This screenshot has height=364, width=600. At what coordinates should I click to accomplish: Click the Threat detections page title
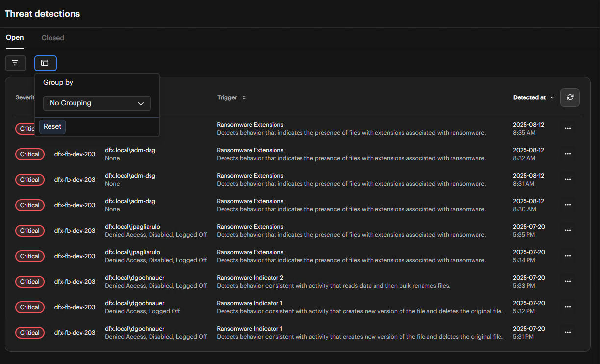pyautogui.click(x=42, y=14)
